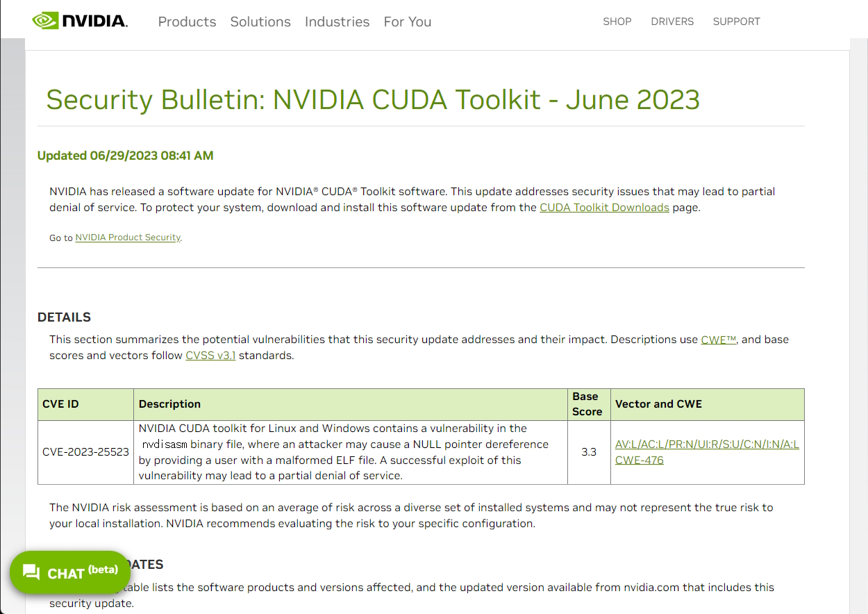Select the CVE-2023-25523 table cell
Image resolution: width=868 pixels, height=614 pixels.
tap(85, 451)
